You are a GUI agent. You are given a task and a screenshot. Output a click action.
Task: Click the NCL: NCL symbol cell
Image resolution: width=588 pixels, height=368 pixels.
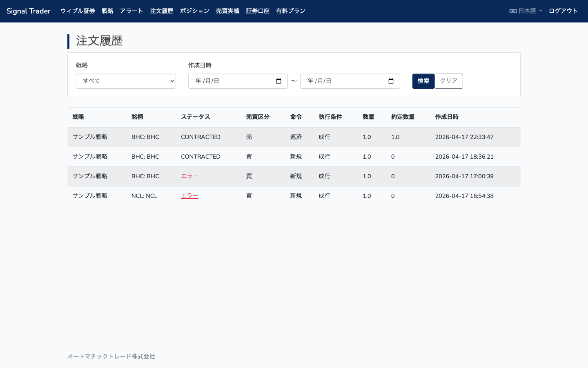click(x=144, y=196)
